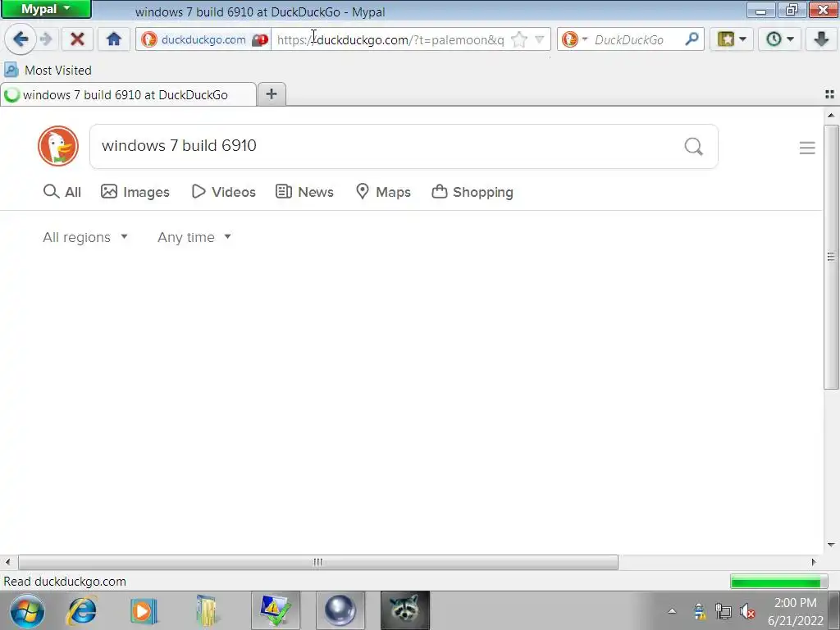The width and height of the screenshot is (840, 630).
Task: Click the vertical scrollbar thumb
Action: (831, 257)
